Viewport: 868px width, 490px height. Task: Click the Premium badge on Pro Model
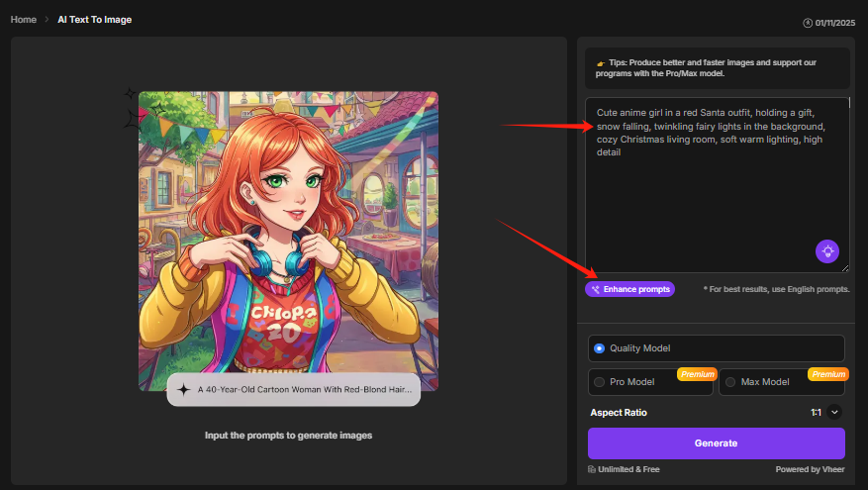pyautogui.click(x=697, y=374)
